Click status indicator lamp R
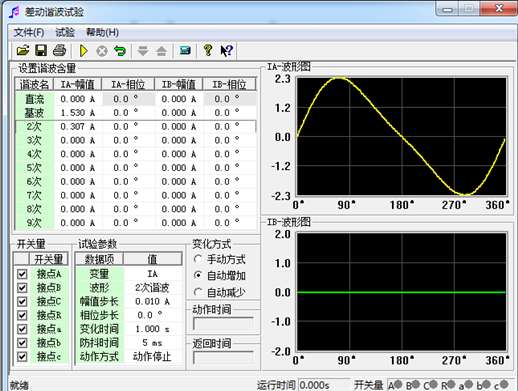Image resolution: width=518 pixels, height=391 pixels. pyautogui.click(x=451, y=384)
